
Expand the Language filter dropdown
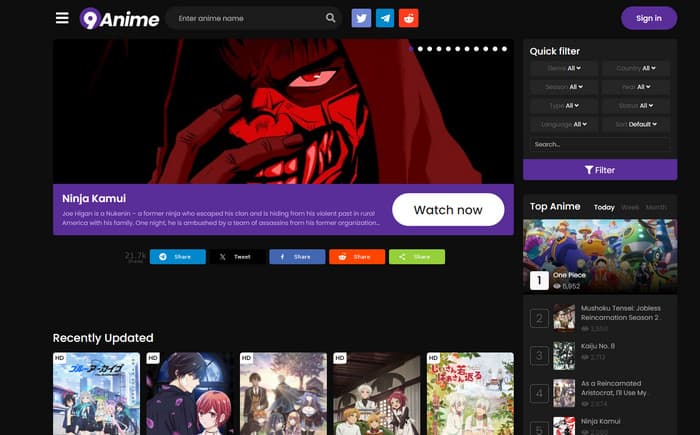pyautogui.click(x=564, y=125)
